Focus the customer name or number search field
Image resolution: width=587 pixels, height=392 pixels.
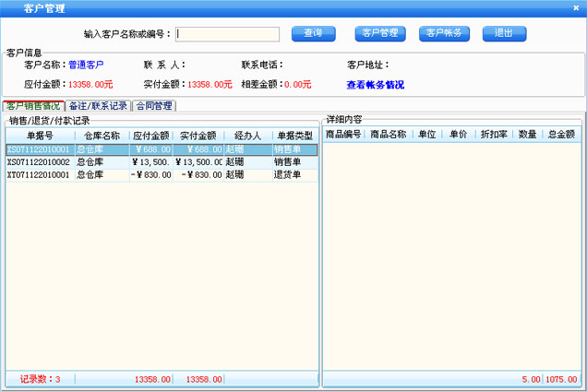pyautogui.click(x=227, y=34)
